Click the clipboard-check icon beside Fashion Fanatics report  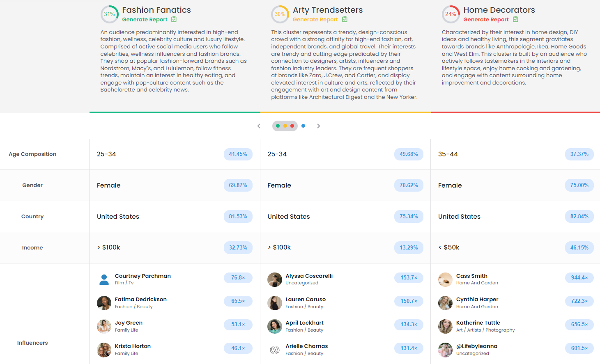point(174,19)
